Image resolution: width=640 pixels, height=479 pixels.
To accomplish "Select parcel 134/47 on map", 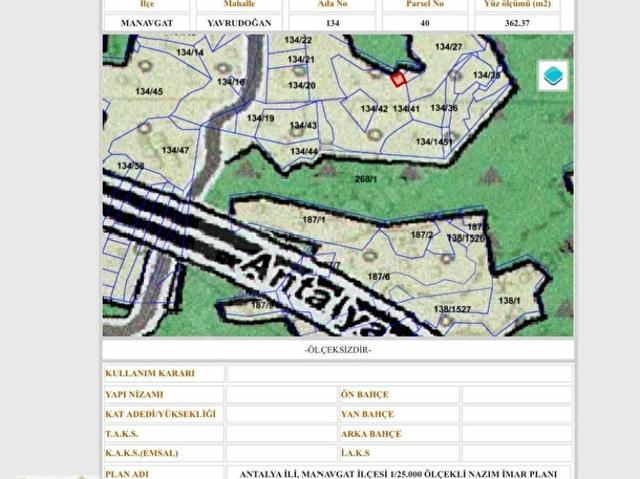I will (x=175, y=150).
